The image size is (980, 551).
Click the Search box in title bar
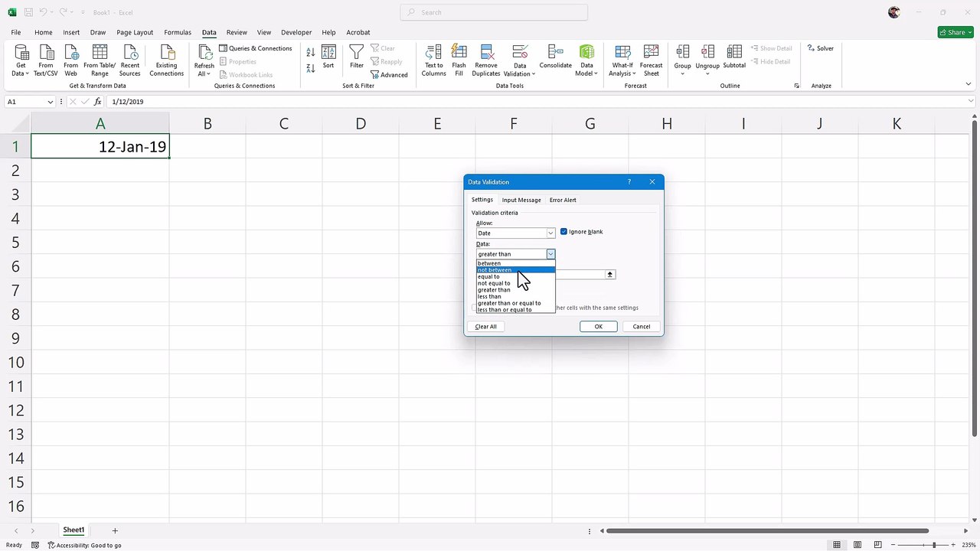coord(494,12)
